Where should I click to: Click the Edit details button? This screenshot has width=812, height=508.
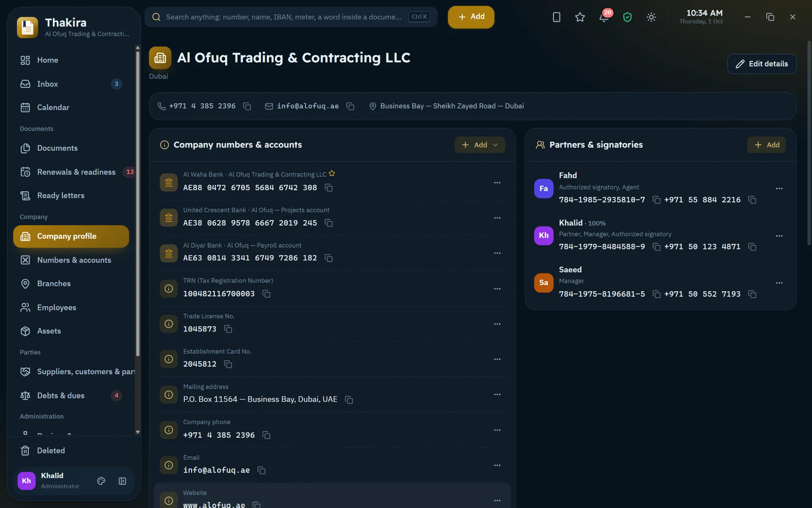(762, 64)
